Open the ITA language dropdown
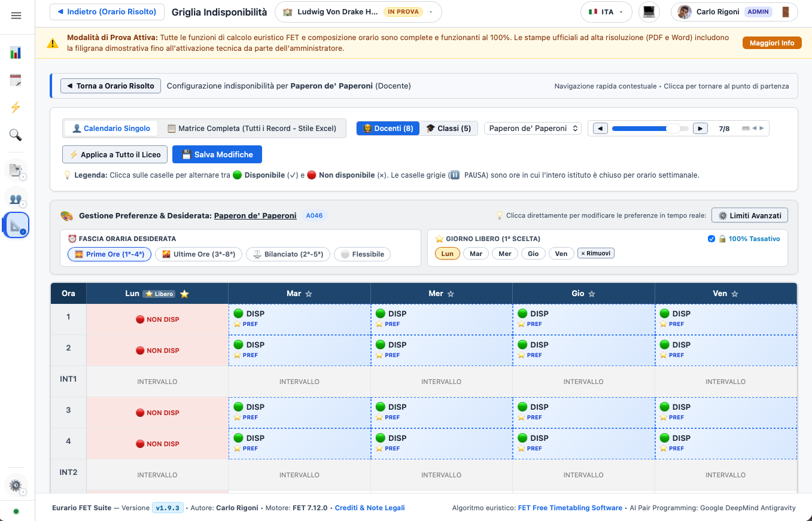Image resolution: width=812 pixels, height=521 pixels. click(606, 12)
